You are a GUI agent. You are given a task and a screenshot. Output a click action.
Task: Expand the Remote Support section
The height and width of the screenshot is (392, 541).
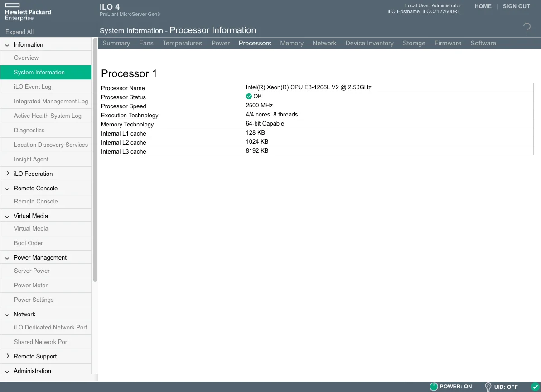(8, 356)
